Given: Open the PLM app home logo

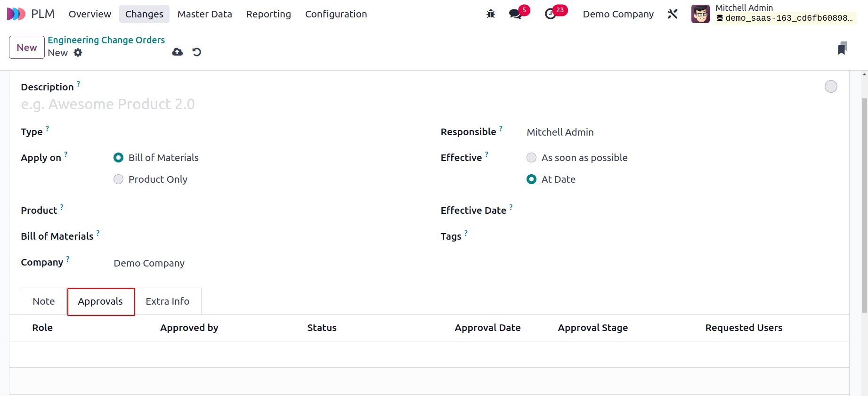Looking at the screenshot, I should pos(16,14).
